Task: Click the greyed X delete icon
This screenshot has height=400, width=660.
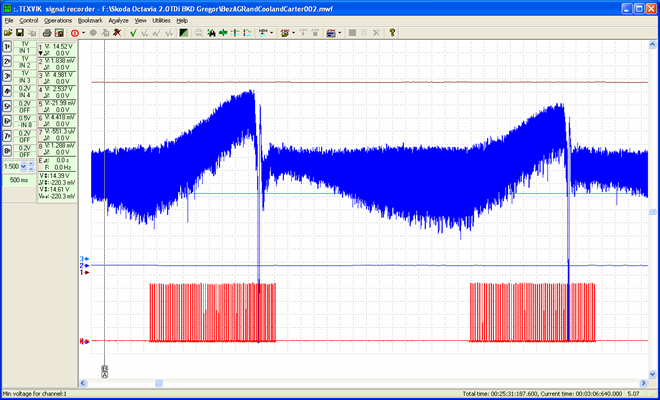Action: click(376, 33)
